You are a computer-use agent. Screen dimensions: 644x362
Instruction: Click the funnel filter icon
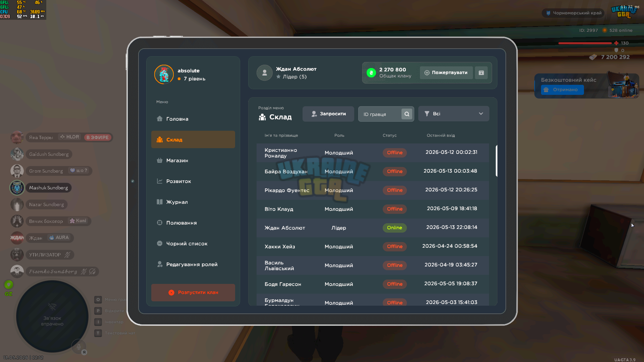point(427,114)
